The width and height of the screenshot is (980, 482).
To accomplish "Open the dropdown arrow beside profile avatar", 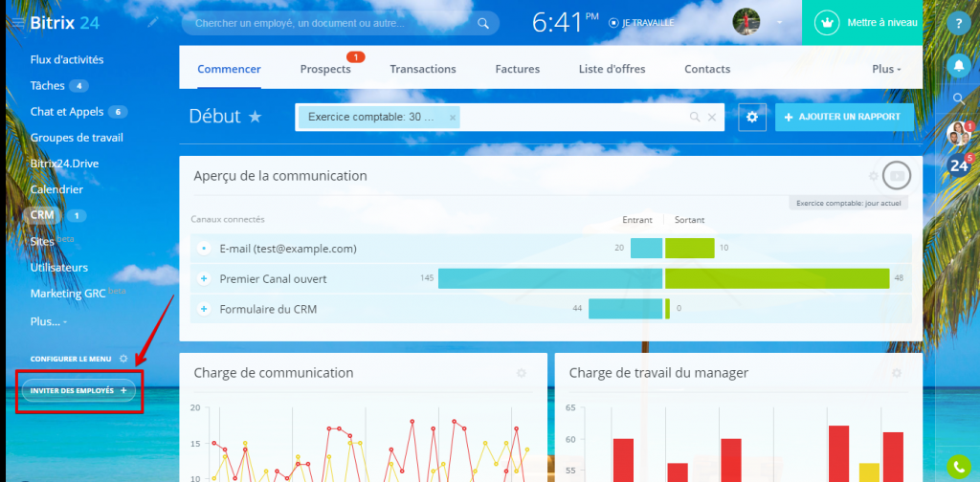I will pyautogui.click(x=779, y=23).
